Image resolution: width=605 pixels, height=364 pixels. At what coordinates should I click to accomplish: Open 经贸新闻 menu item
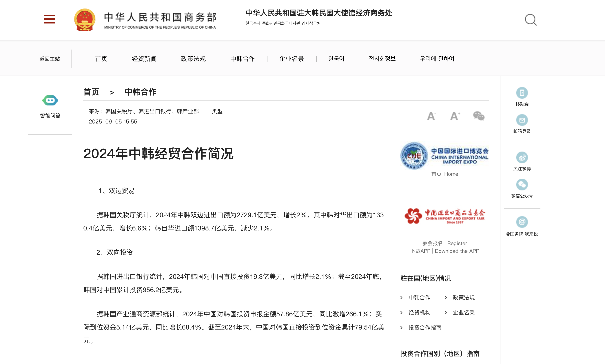click(x=144, y=59)
